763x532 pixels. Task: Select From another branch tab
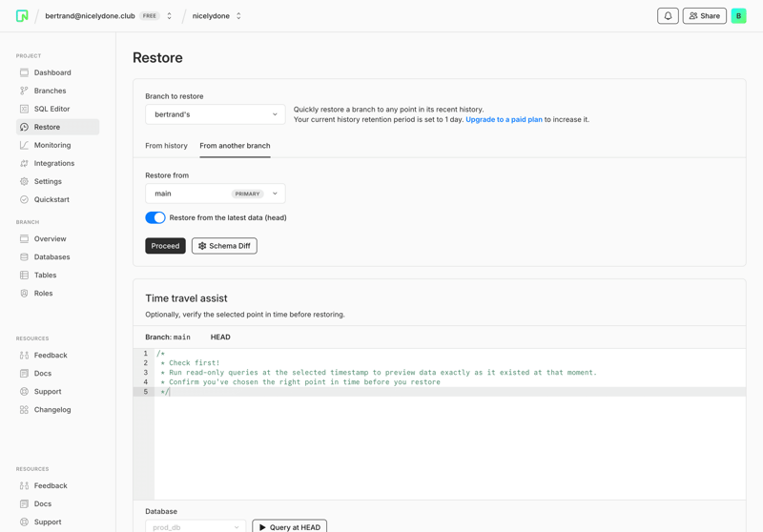pyautogui.click(x=235, y=146)
